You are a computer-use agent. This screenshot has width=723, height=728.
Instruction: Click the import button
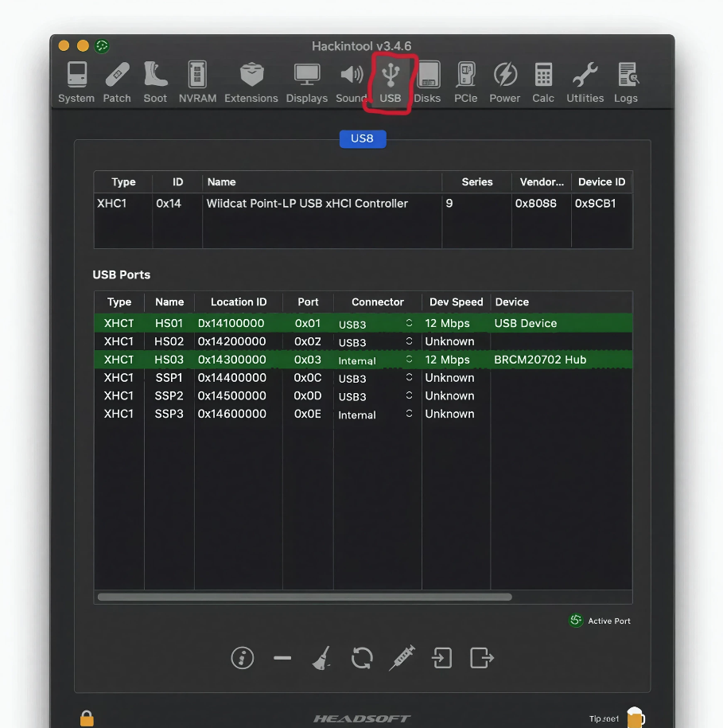[x=441, y=658]
